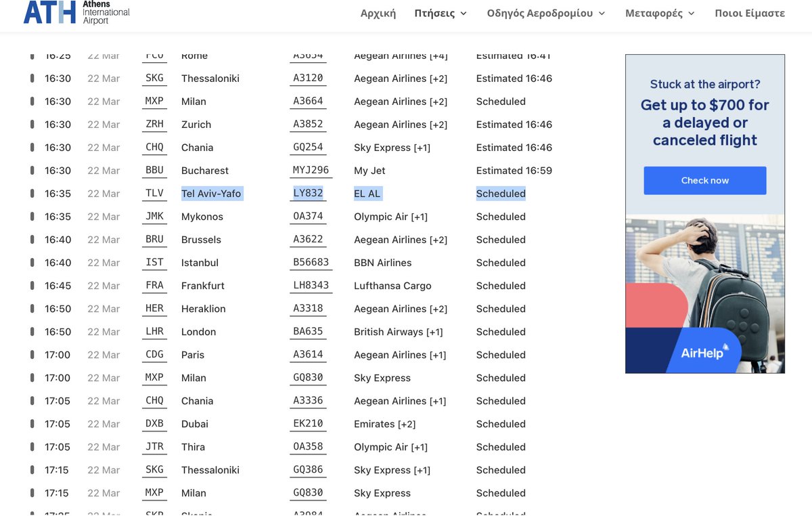The width and height of the screenshot is (812, 516).
Task: Expand the Μεταφορές dropdown menu
Action: tap(660, 13)
